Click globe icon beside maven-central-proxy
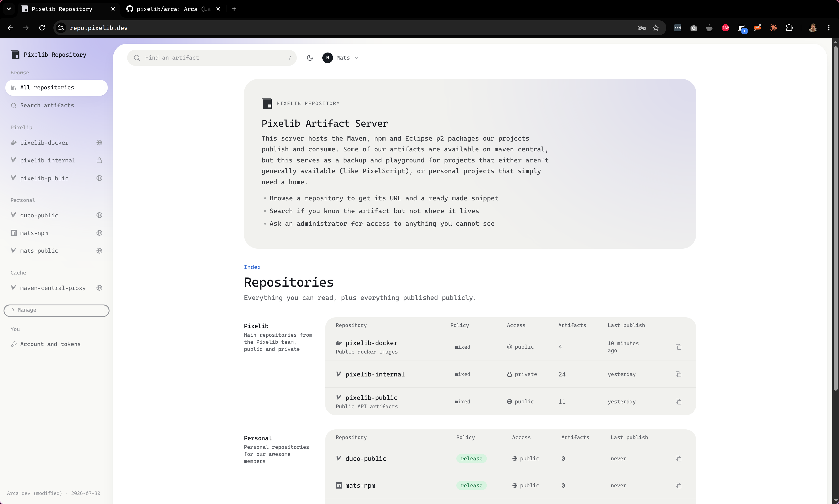The image size is (839, 504). [99, 288]
